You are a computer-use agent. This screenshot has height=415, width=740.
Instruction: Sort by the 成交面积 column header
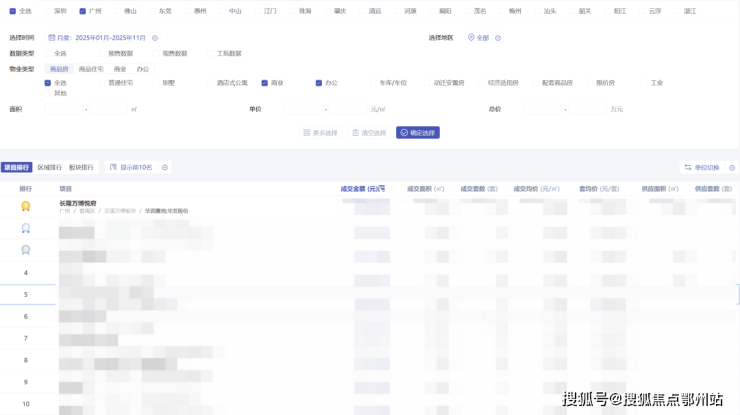(425, 189)
